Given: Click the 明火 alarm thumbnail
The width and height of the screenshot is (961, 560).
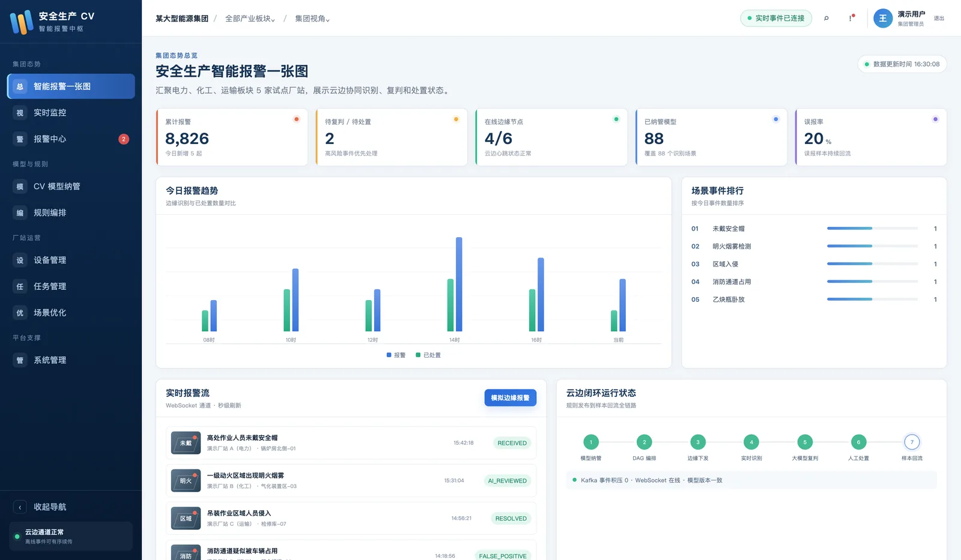Looking at the screenshot, I should pyautogui.click(x=186, y=481).
